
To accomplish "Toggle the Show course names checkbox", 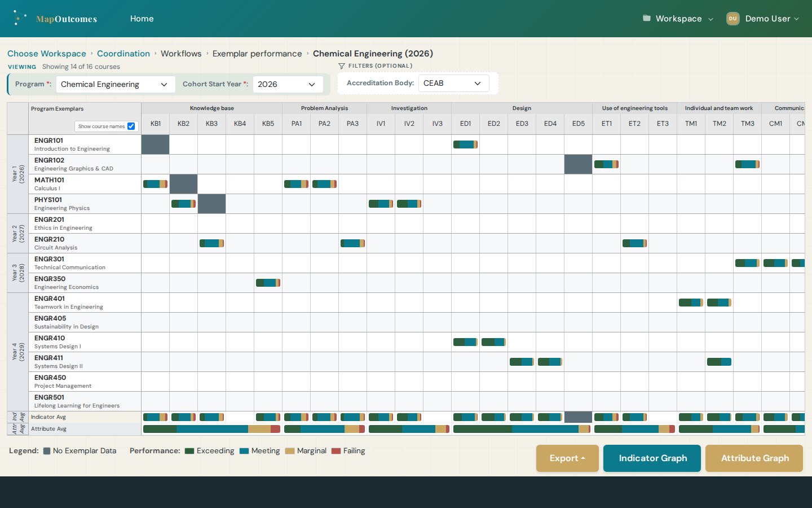I will (131, 126).
